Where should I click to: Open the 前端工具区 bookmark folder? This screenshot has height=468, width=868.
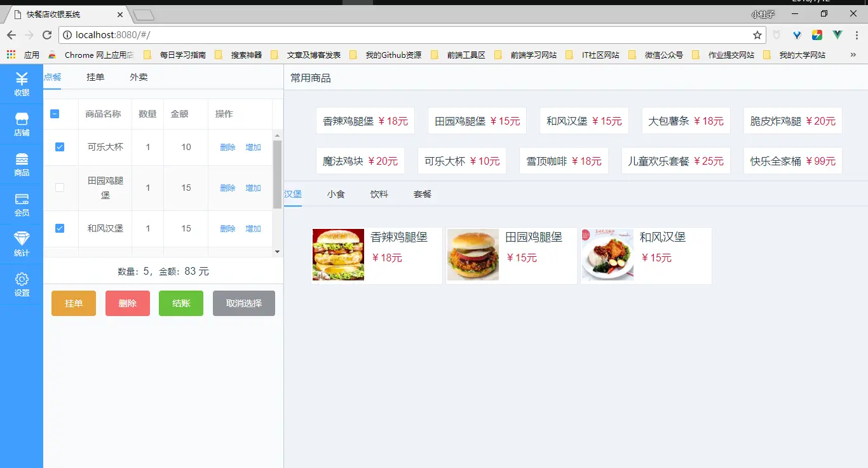point(458,55)
